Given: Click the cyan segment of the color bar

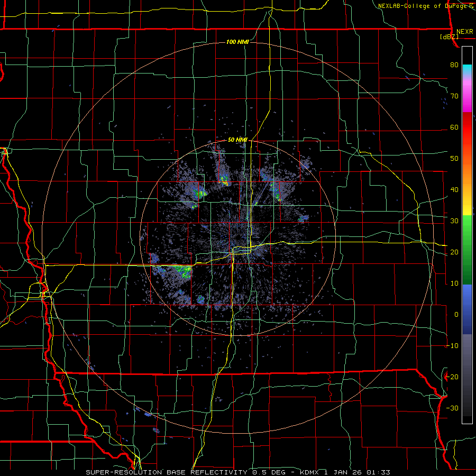Looking at the screenshot, I should pos(467,70).
